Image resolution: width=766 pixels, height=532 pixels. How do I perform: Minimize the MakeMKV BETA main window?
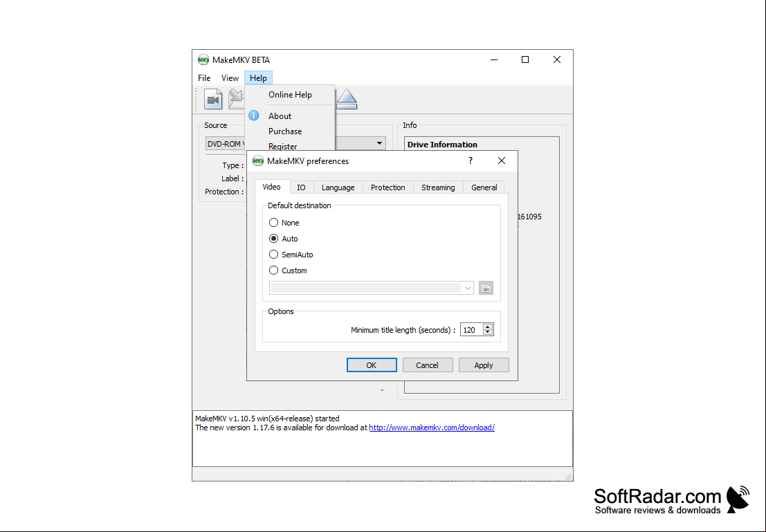click(x=494, y=59)
